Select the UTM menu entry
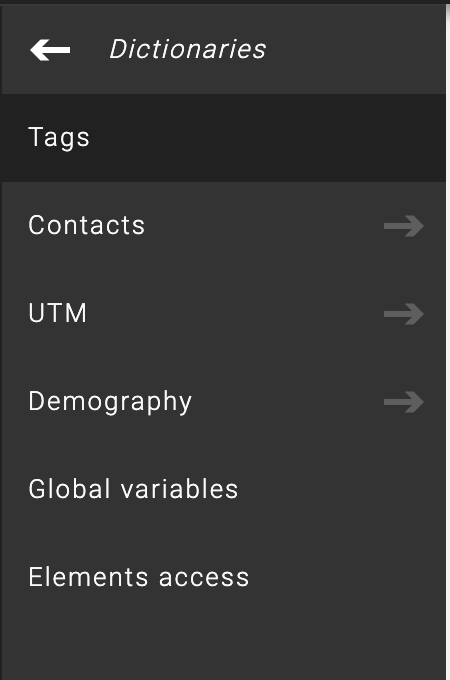Screen dimensions: 450x680 [x=223, y=314]
